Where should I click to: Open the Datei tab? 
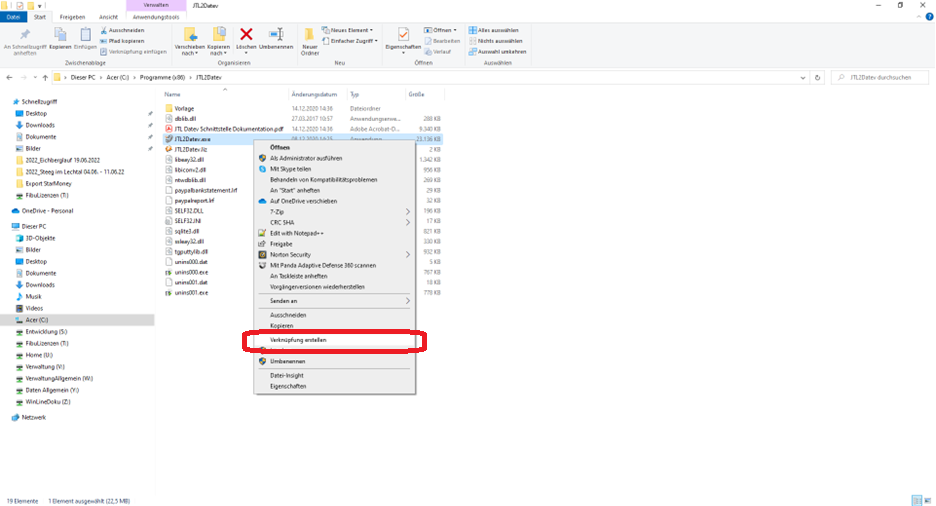coord(14,17)
